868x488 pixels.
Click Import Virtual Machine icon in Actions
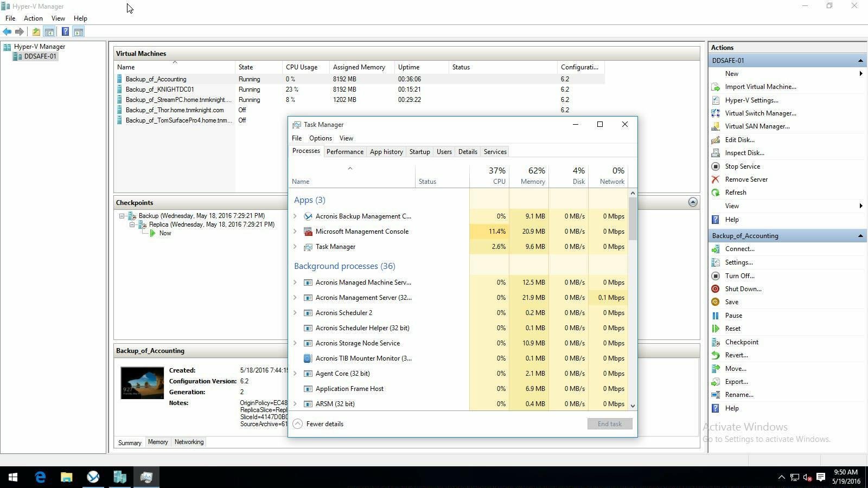716,87
